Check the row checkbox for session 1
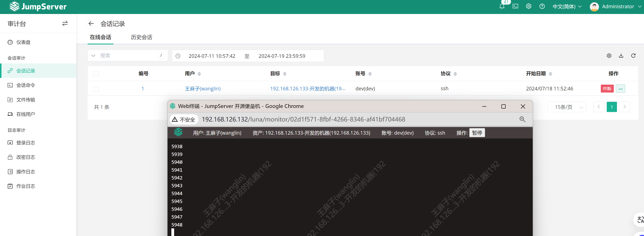This screenshot has width=644, height=236. click(x=96, y=89)
